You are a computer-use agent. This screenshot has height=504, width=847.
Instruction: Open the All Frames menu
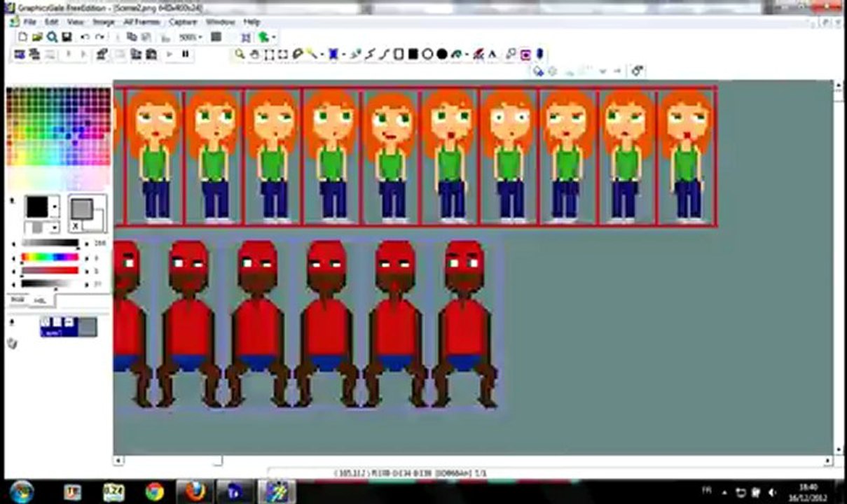click(142, 22)
